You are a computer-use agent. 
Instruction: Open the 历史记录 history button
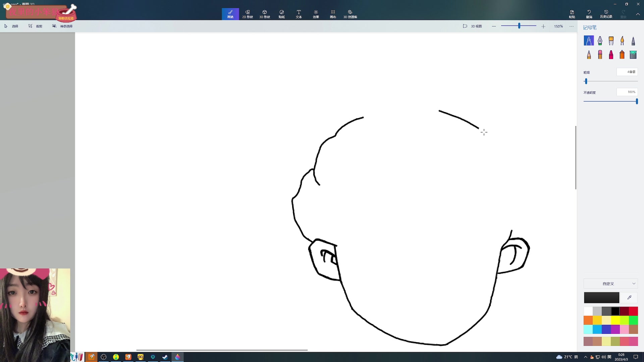click(x=606, y=14)
